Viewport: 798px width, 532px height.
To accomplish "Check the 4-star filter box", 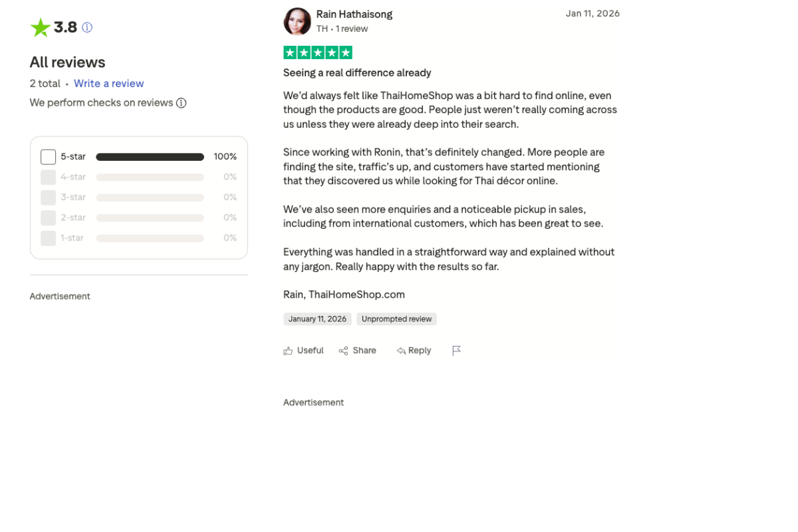I will pos(48,177).
